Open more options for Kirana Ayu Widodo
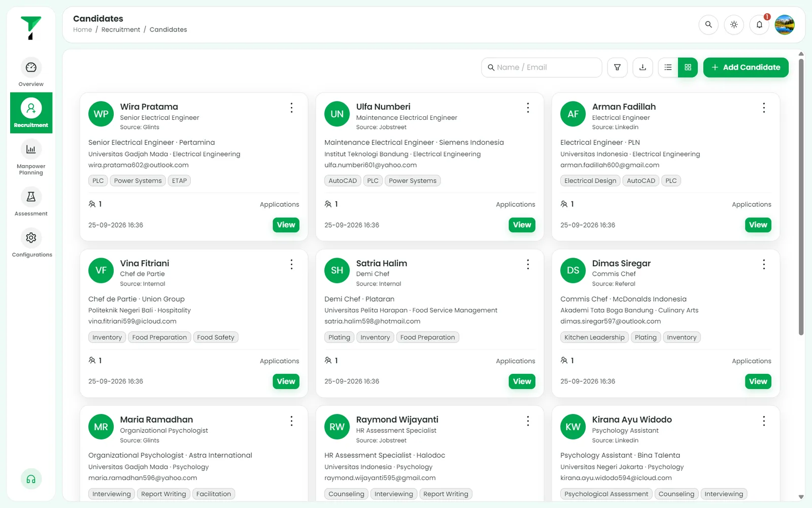Viewport: 812px width, 508px height. point(764,421)
